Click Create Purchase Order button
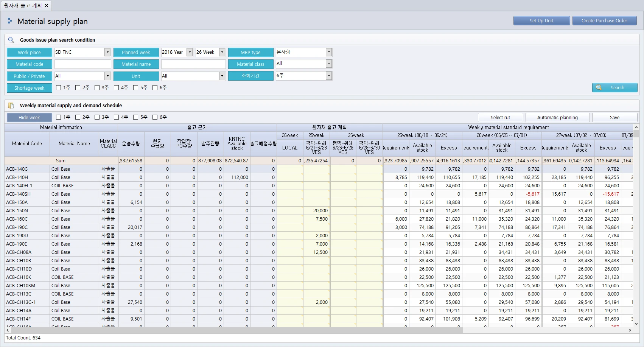644x347 pixels. pyautogui.click(x=604, y=21)
